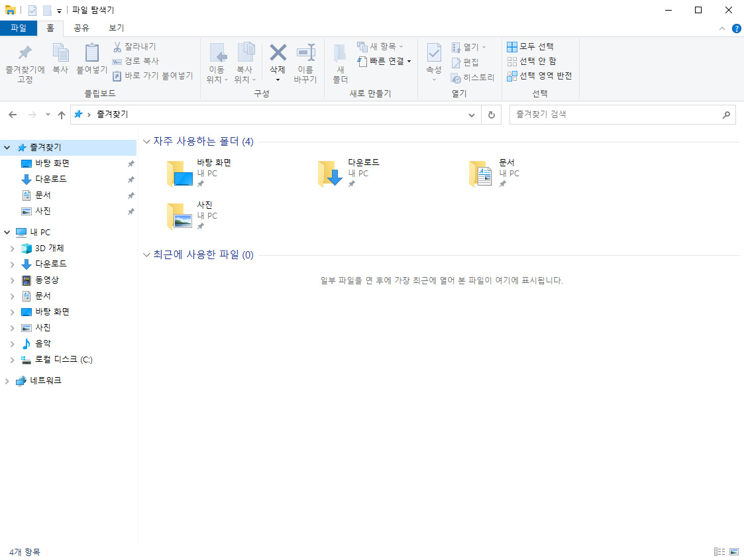
Task: Collapse 즐겨찾기 tree node chevron
Action: [7, 148]
